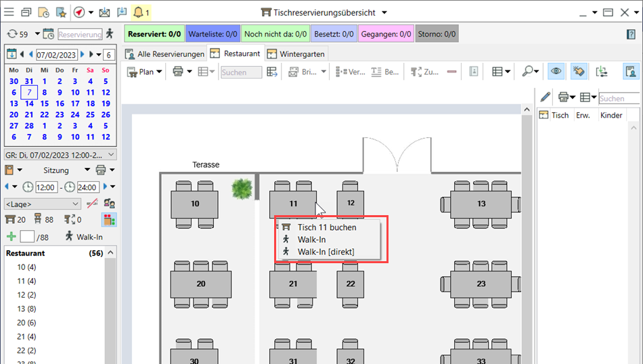Choose "Walk-In [direkt]" from context menu
This screenshot has width=643, height=364.
326,252
